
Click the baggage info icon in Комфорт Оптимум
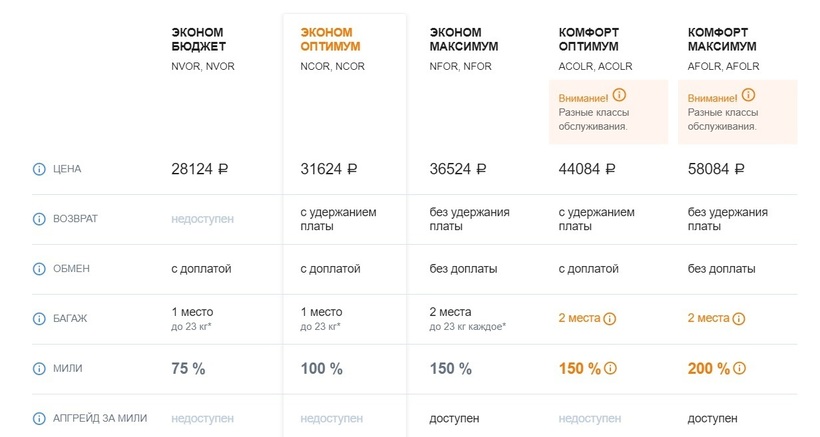click(610, 319)
